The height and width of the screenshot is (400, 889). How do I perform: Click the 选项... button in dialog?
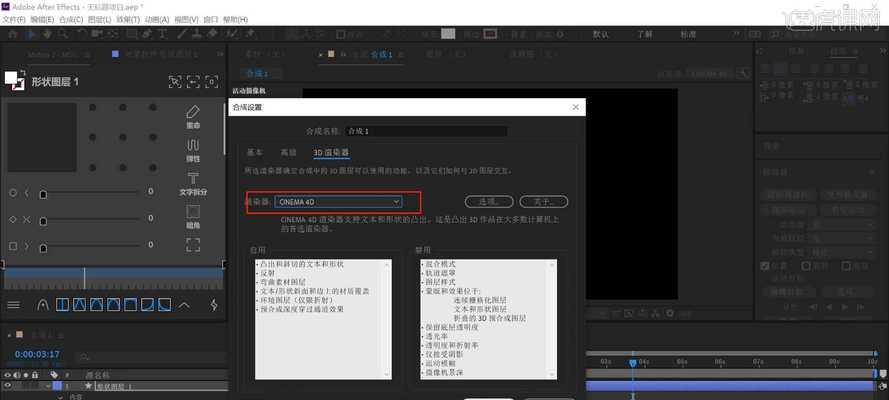tap(489, 202)
